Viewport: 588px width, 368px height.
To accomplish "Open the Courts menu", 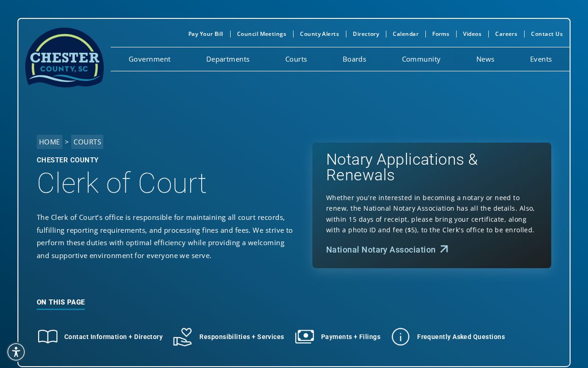I will pyautogui.click(x=296, y=59).
